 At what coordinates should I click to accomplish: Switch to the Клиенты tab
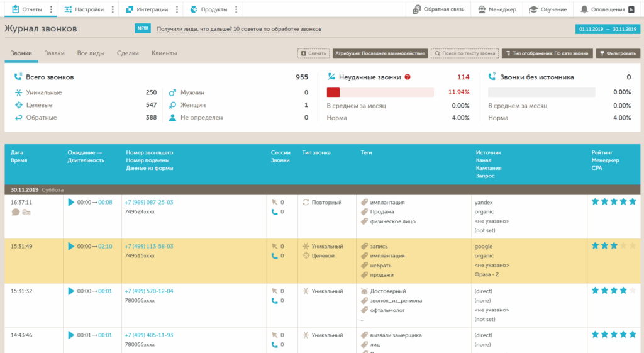click(x=164, y=53)
